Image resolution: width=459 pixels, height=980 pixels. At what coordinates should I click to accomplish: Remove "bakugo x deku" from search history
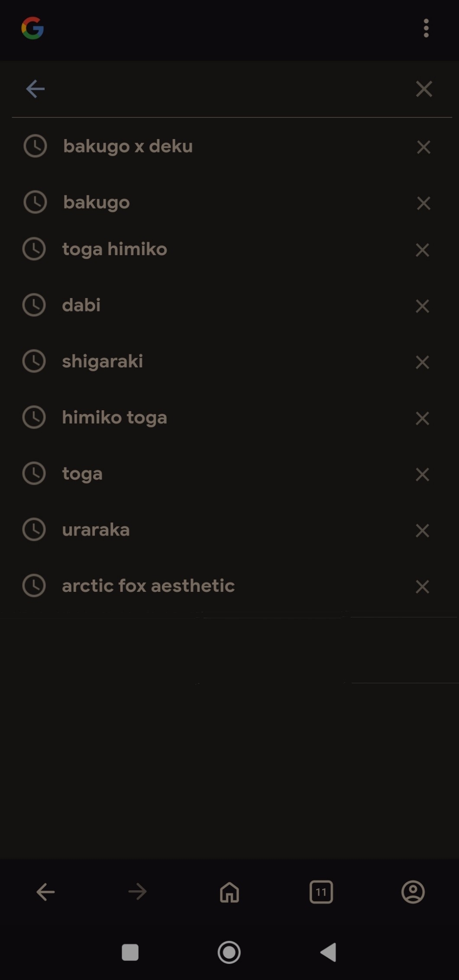(423, 147)
